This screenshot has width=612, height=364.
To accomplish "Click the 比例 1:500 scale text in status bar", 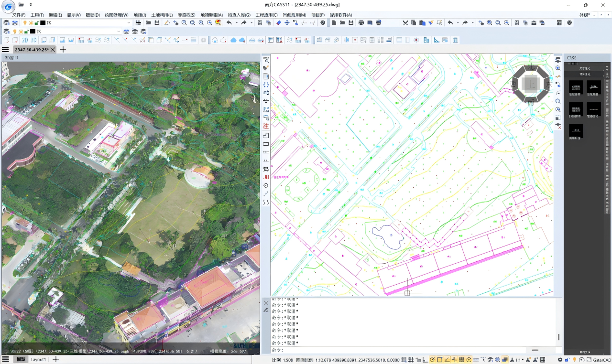I will click(283, 360).
